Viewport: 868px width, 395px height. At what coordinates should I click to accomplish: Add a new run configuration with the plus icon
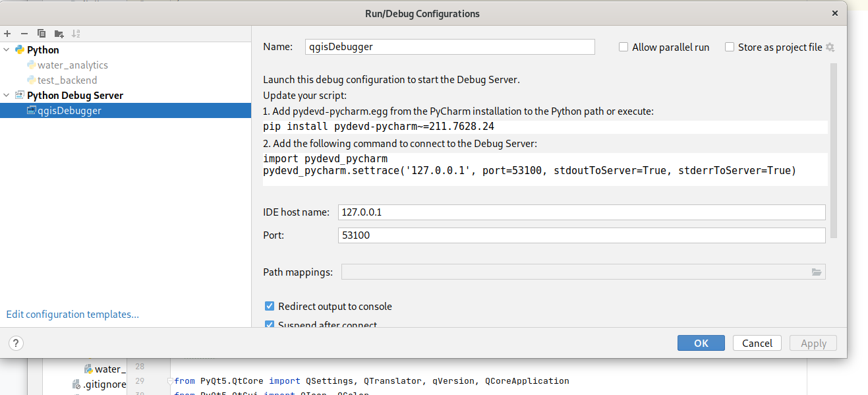click(x=7, y=34)
